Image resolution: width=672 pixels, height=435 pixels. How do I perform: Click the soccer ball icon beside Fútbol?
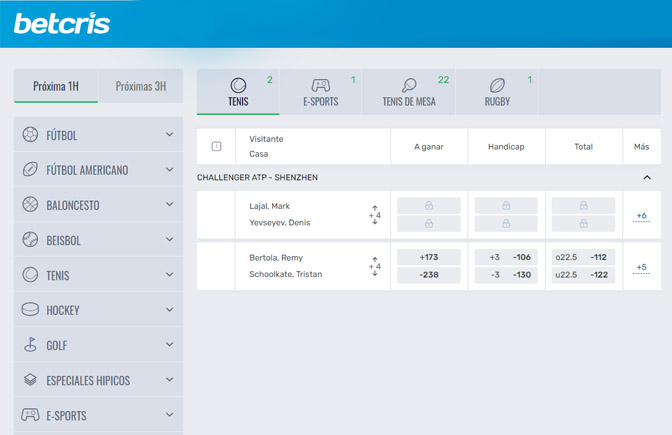point(30,135)
